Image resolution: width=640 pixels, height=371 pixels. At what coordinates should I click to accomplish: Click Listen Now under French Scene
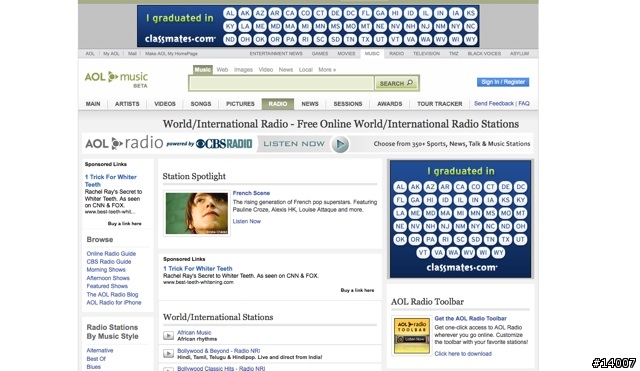247,221
